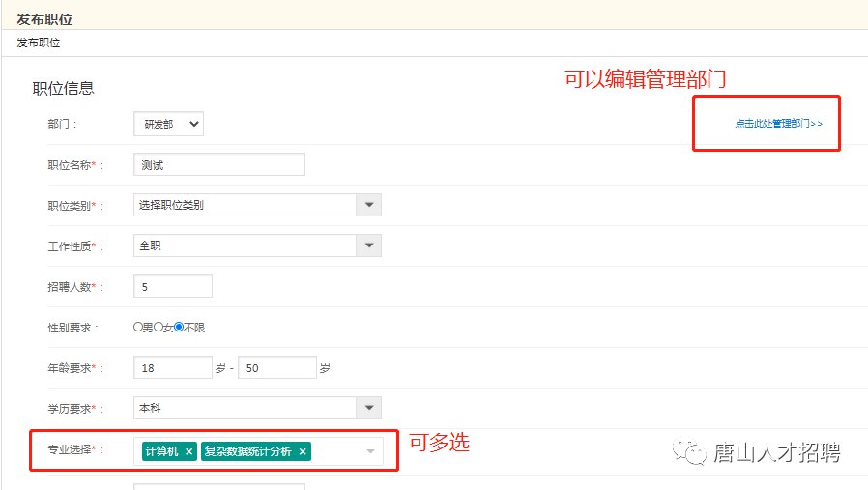Image resolution: width=868 pixels, height=490 pixels.
Task: Select the 女 gender radio button
Action: click(159, 327)
